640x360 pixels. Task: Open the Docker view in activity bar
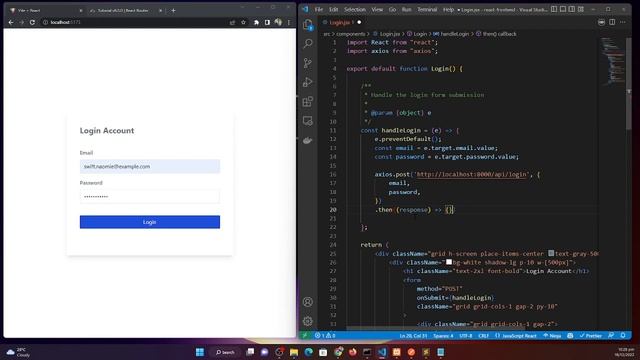(x=308, y=140)
